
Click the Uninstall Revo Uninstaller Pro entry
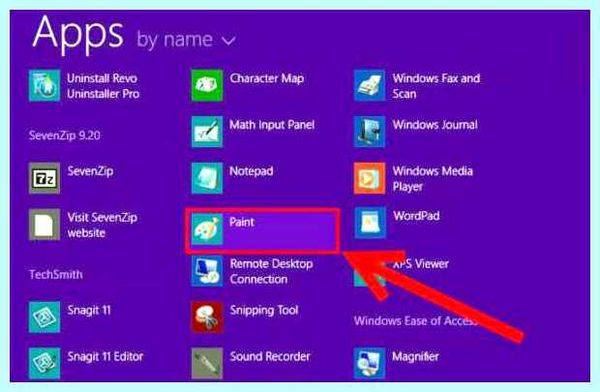[85, 85]
